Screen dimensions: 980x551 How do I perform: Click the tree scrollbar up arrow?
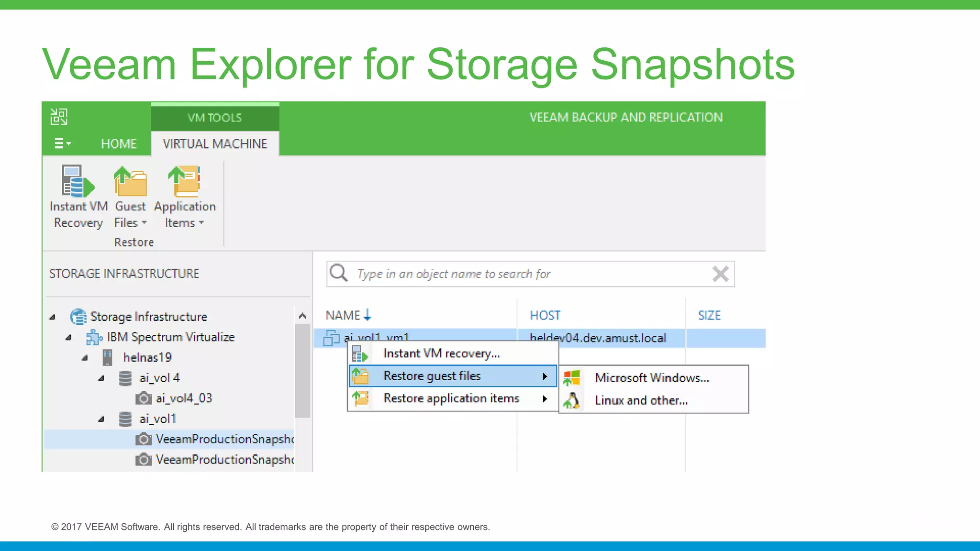[302, 316]
